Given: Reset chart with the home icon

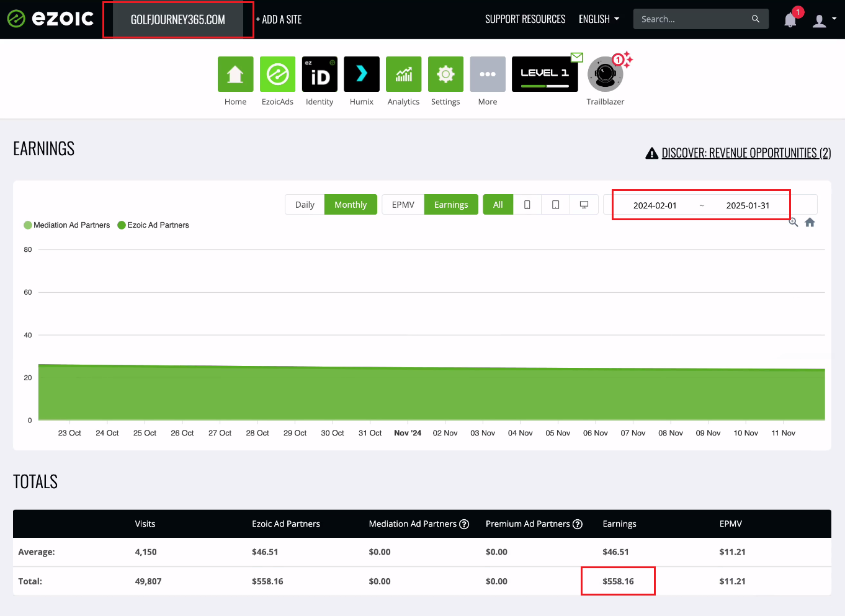Looking at the screenshot, I should coord(810,222).
